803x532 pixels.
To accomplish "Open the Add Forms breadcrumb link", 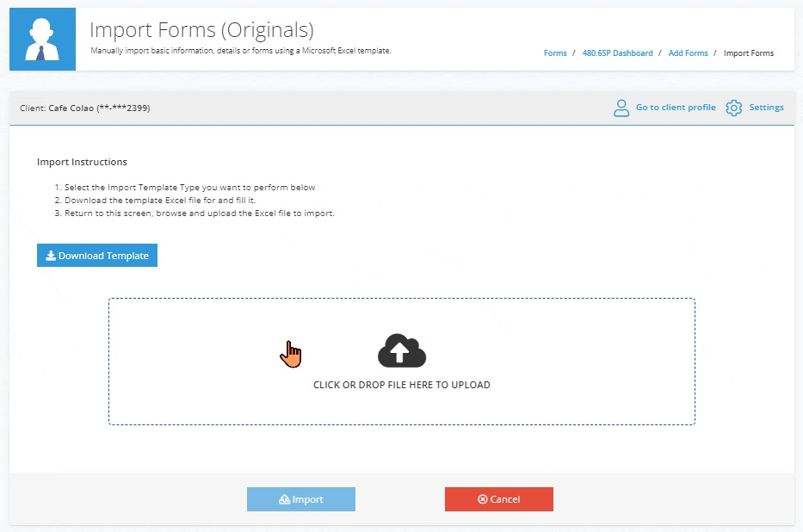I will (x=688, y=53).
